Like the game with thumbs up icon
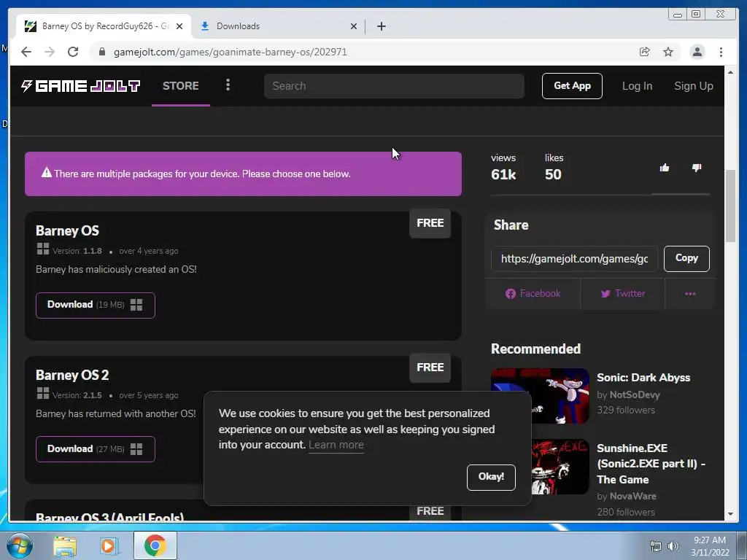This screenshot has width=747, height=560. [664, 168]
